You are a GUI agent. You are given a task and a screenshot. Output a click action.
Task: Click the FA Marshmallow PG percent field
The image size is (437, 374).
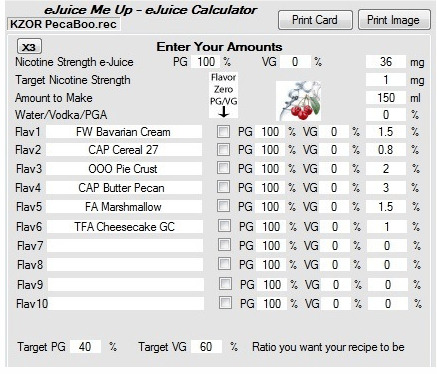tap(270, 207)
